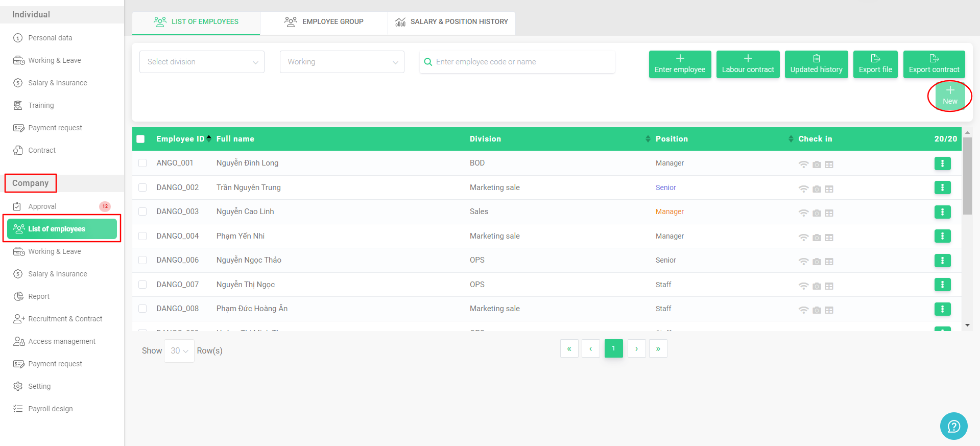Screen dimensions: 980x446
Task: Click the Export file button
Action: click(x=875, y=64)
